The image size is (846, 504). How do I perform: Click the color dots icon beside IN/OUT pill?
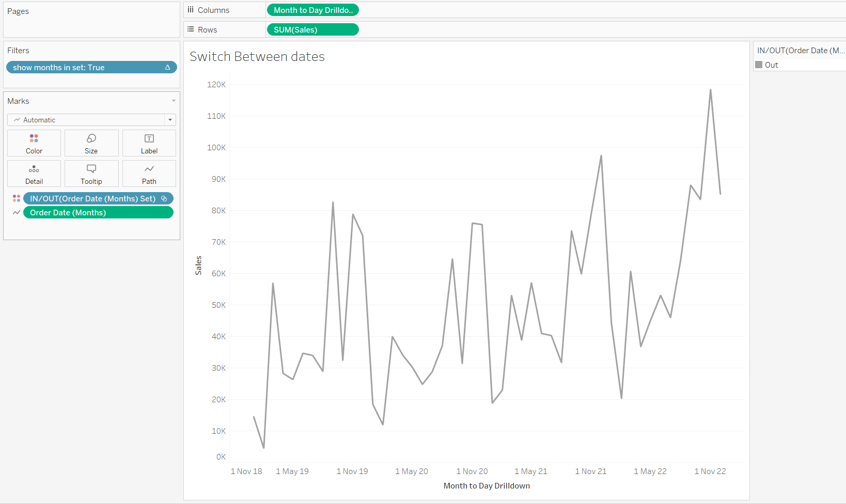point(17,198)
